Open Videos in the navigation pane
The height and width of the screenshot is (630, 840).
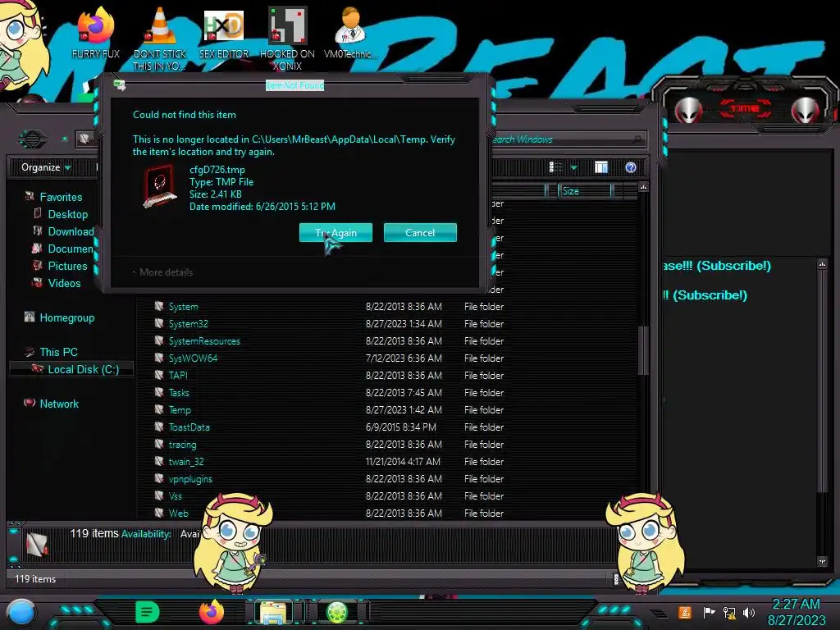(x=64, y=283)
